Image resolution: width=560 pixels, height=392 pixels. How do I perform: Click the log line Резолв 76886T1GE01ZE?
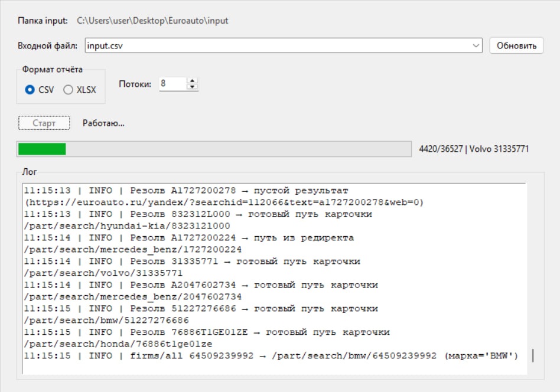click(x=207, y=332)
